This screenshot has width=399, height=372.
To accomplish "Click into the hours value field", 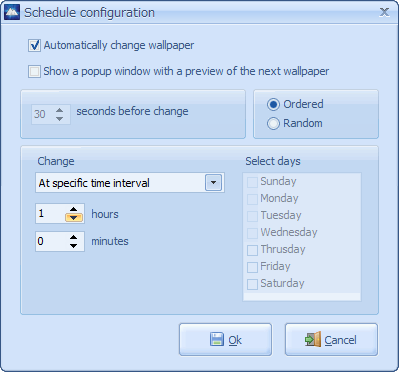I will [50, 214].
